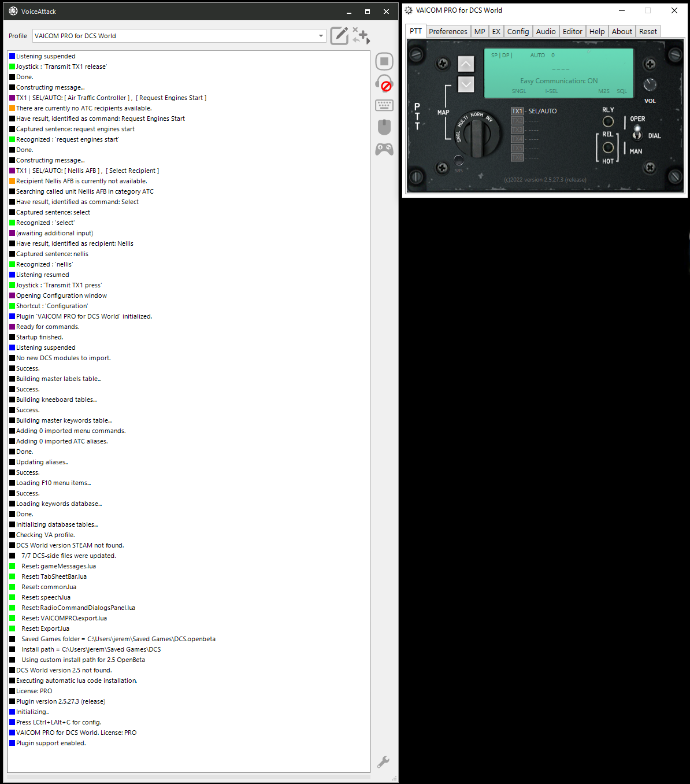Toggle mouse shortcuts with the mouse icon
Viewport: 690px width, 784px height.
tap(384, 127)
